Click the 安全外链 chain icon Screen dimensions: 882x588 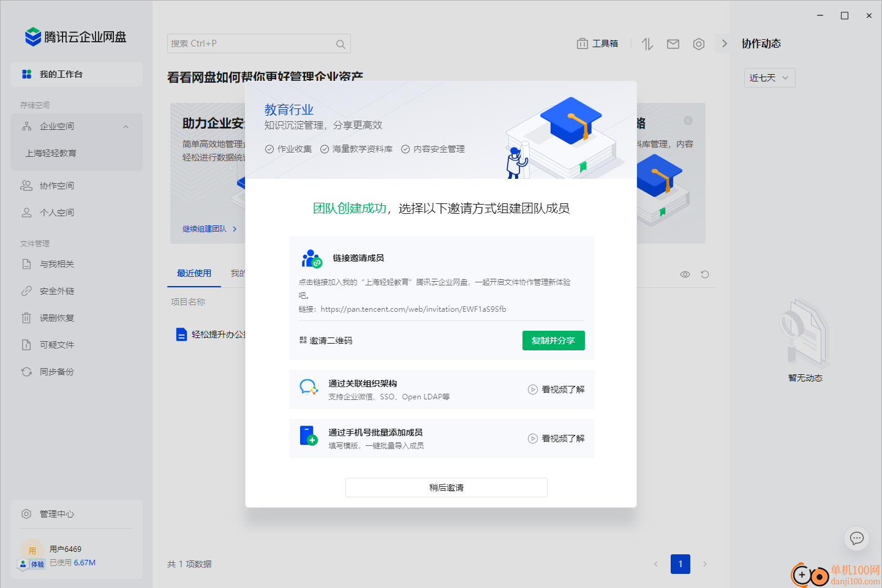coord(26,291)
